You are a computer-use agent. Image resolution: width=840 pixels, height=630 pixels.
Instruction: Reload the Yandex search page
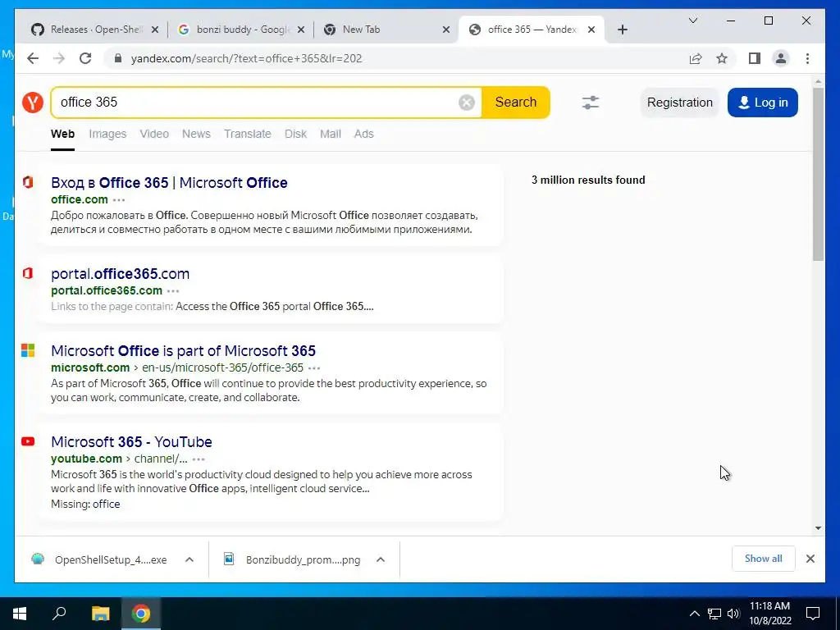pyautogui.click(x=85, y=58)
